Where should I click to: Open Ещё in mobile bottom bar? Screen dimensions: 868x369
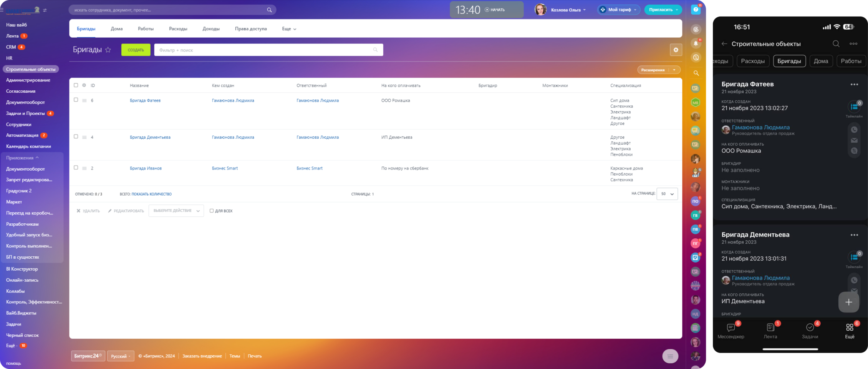point(850,331)
